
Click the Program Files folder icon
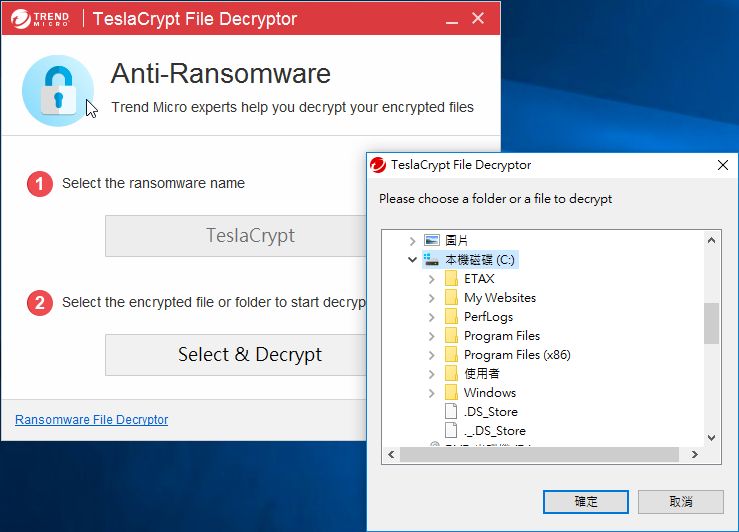tap(451, 336)
